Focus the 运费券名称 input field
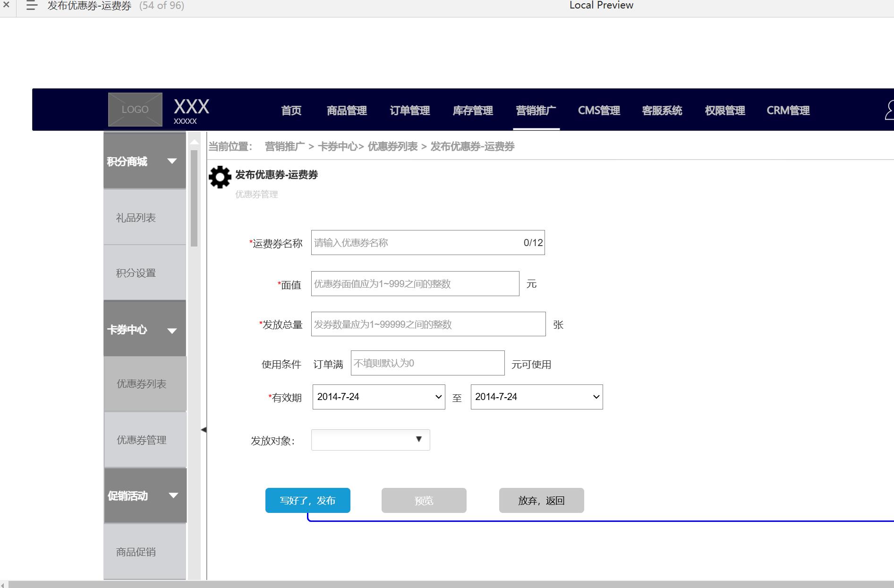This screenshot has width=894, height=588. point(428,243)
